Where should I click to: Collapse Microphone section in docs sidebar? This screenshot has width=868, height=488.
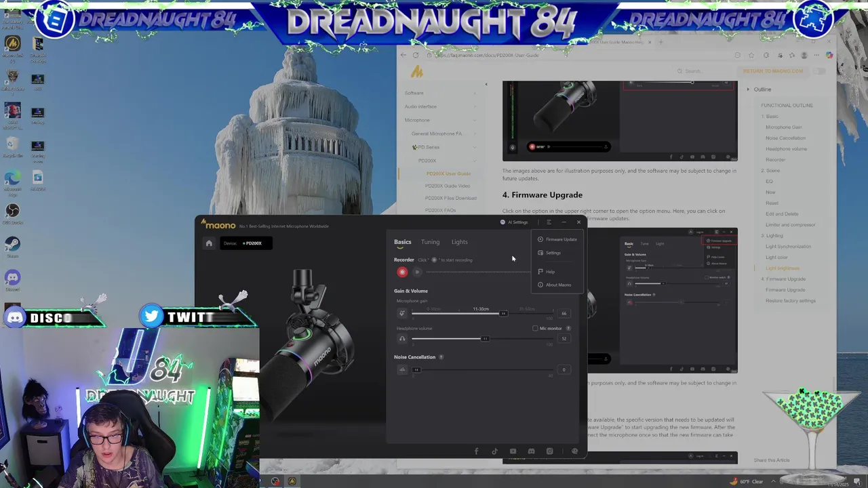pyautogui.click(x=474, y=120)
